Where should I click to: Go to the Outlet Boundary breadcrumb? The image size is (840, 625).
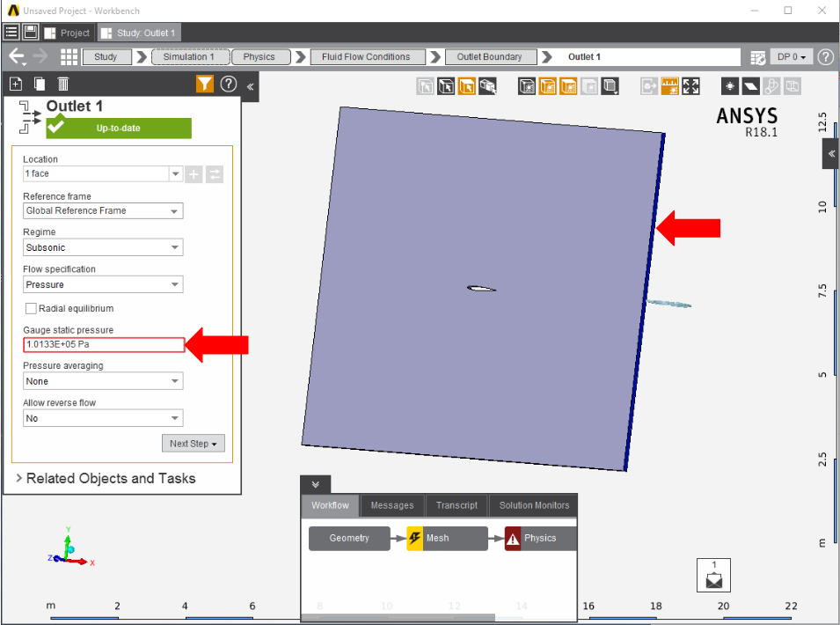pos(490,57)
